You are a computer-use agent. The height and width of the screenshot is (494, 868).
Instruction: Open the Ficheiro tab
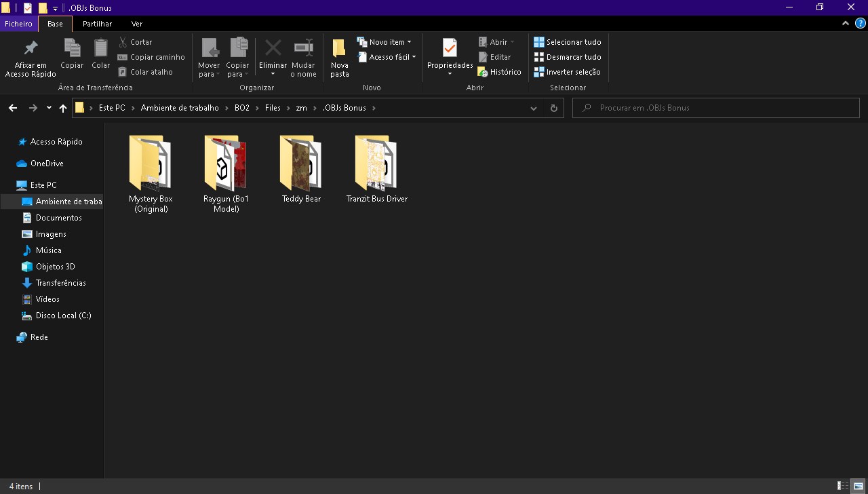[18, 24]
